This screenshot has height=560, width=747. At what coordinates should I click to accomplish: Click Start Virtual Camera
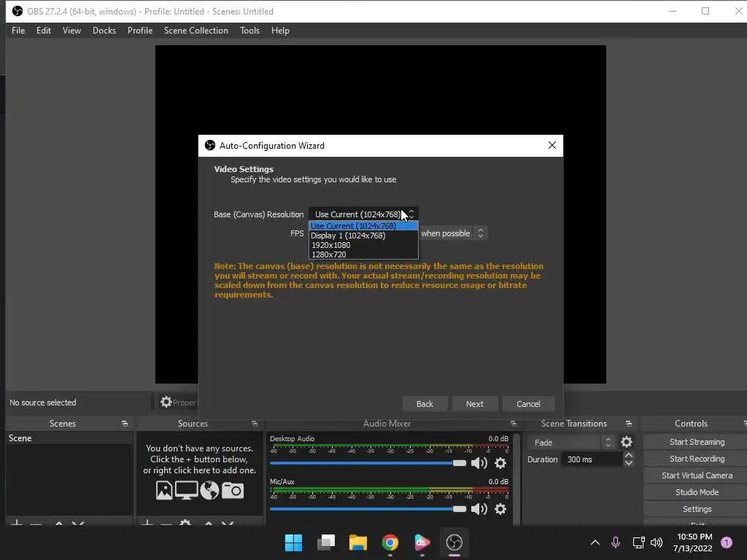[697, 475]
